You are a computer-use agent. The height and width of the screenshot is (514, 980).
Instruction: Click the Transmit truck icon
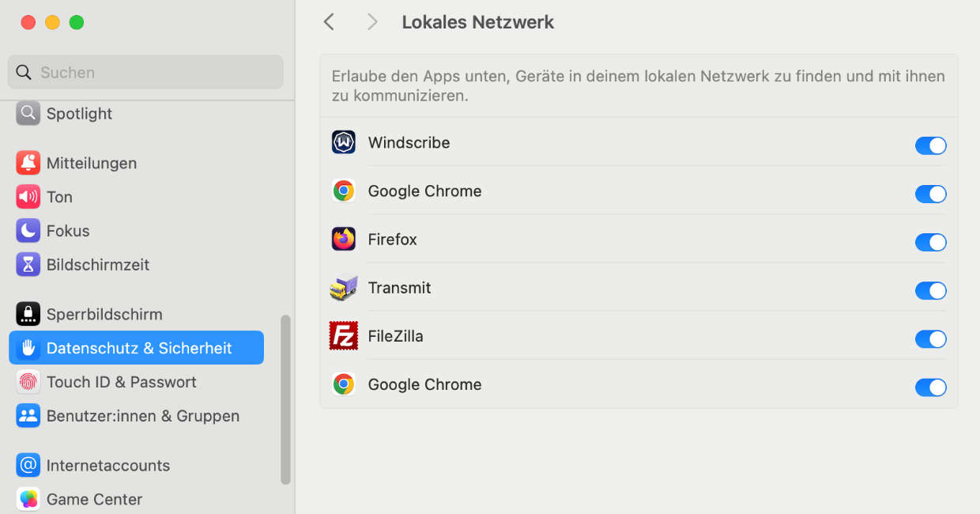tap(344, 288)
